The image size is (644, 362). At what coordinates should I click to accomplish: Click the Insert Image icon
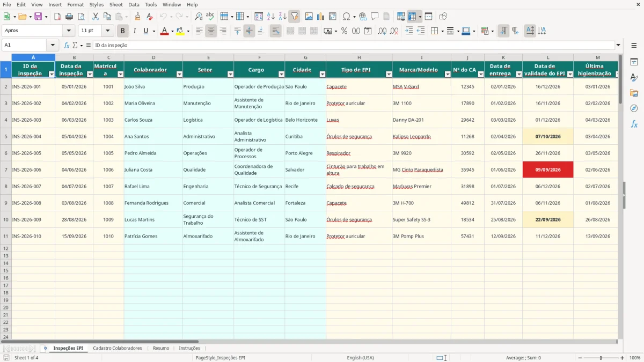pos(309,17)
